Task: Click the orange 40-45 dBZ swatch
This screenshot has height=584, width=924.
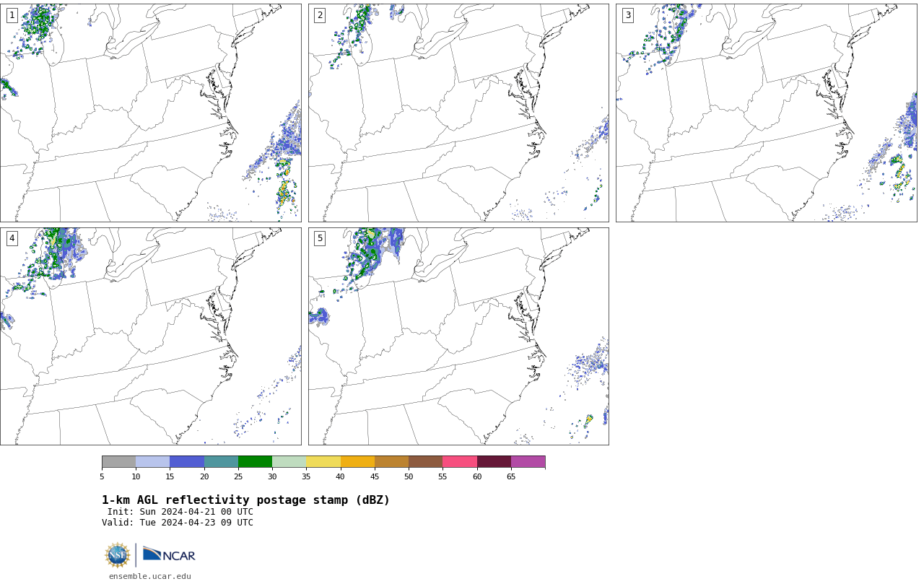Action: tap(357, 462)
